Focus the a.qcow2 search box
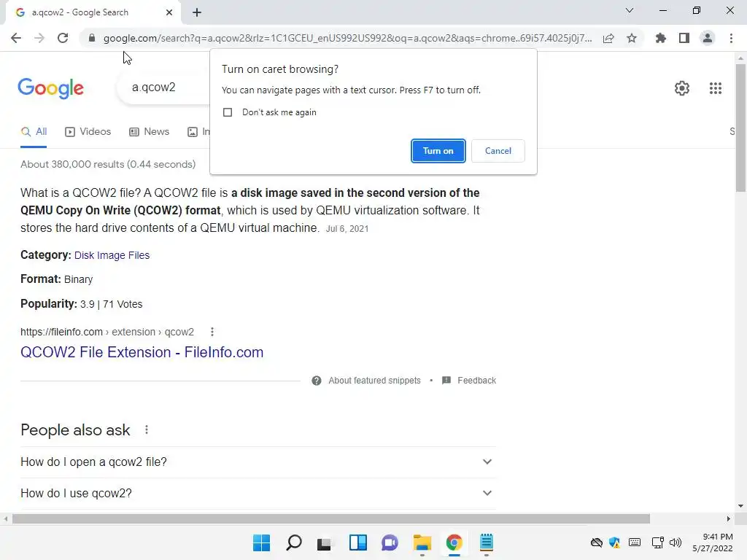Screen dimensions: 747x560 click(164, 87)
